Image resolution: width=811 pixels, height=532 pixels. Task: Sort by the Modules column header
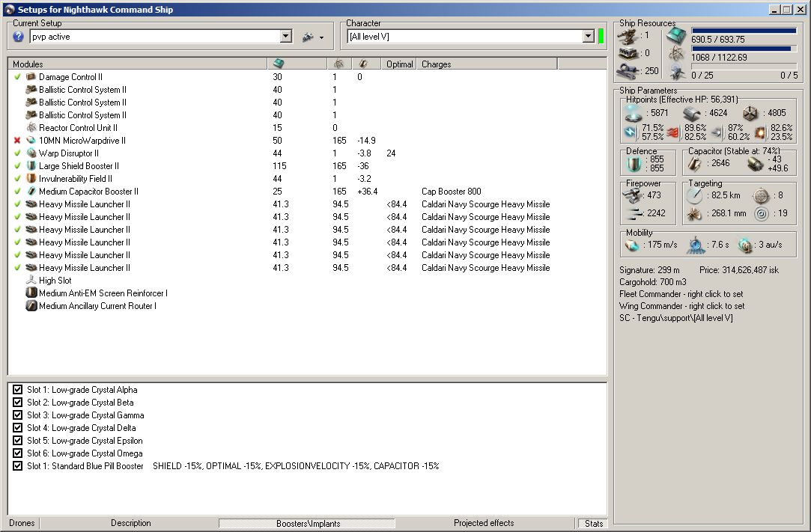[x=138, y=64]
